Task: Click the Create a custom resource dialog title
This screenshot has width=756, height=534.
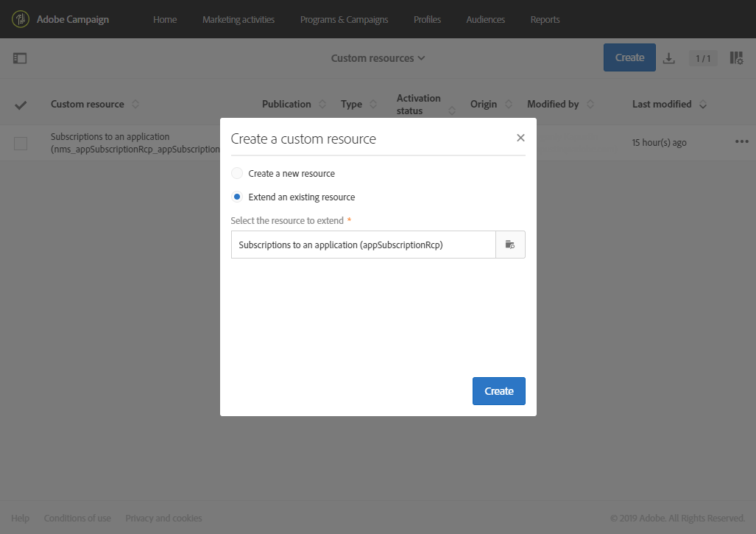Action: pos(303,139)
